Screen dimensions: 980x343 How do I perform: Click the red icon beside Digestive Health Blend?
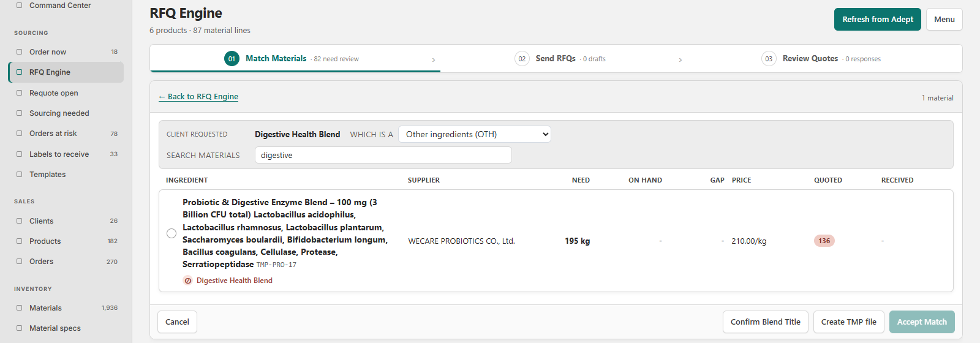tap(188, 281)
